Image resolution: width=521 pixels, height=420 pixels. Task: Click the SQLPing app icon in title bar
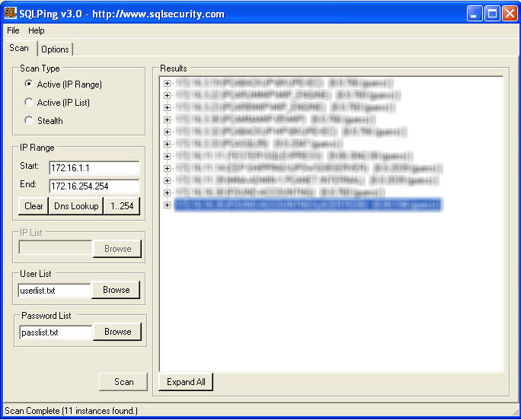click(11, 13)
